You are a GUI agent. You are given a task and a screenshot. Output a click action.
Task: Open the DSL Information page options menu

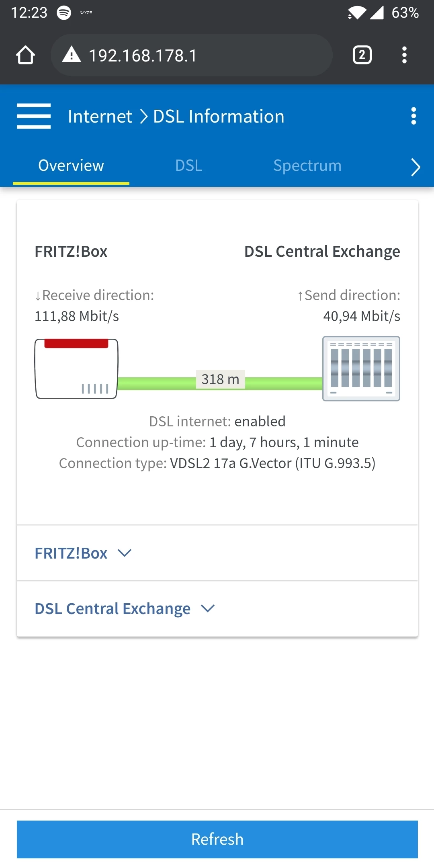coord(414,116)
